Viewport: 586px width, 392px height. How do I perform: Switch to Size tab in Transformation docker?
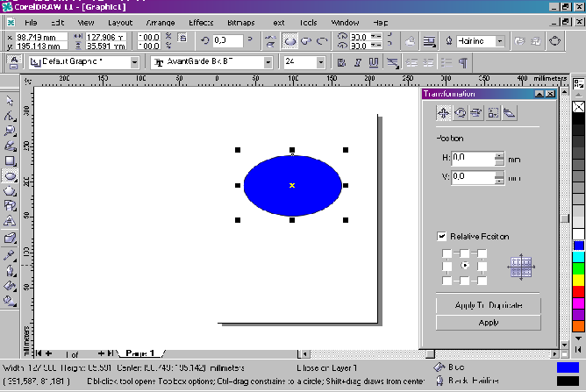tap(493, 113)
